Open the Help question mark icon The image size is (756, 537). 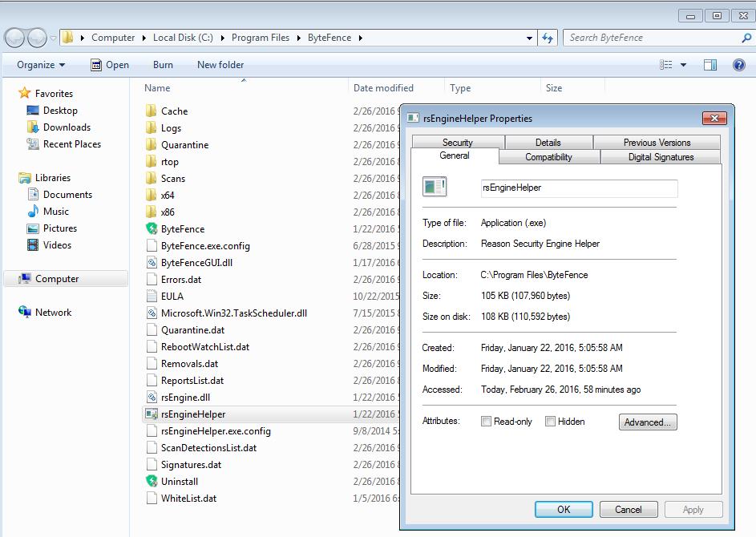tap(738, 65)
